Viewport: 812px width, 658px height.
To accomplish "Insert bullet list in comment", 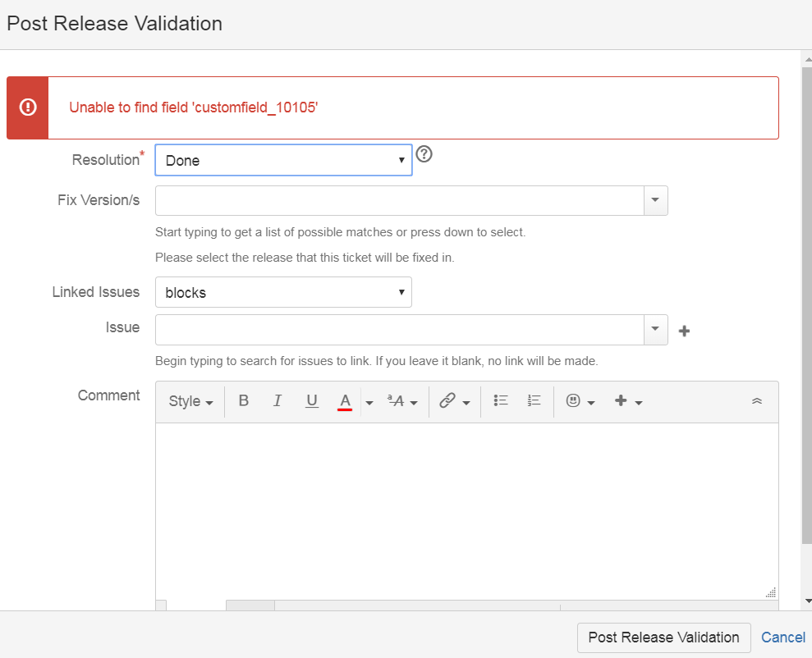I will tap(501, 401).
